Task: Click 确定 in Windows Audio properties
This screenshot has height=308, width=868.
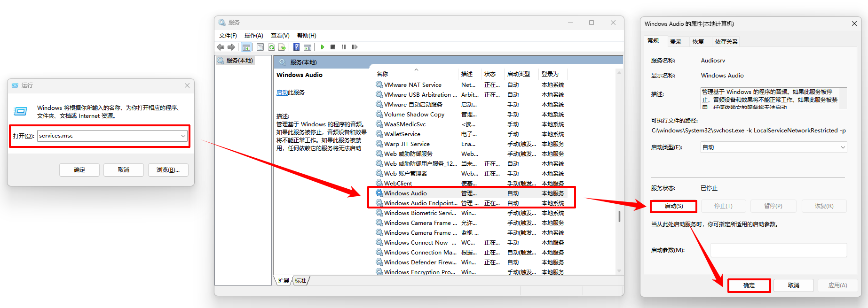Action: [x=749, y=285]
